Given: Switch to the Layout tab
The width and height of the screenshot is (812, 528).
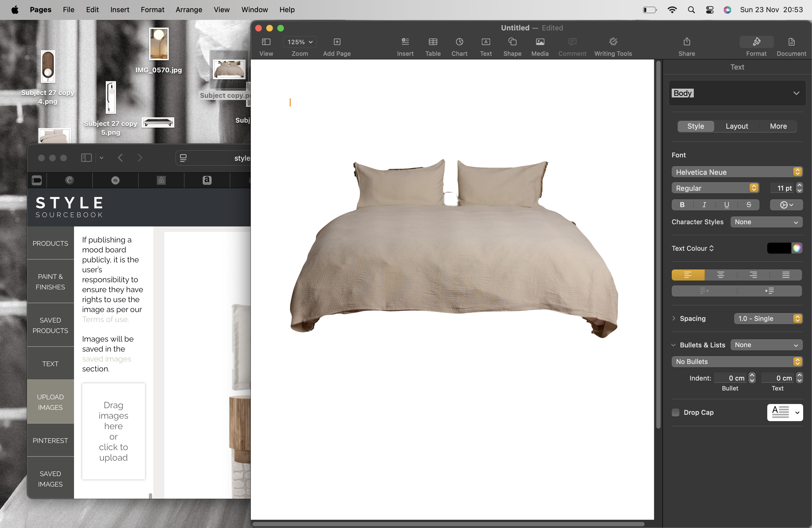Looking at the screenshot, I should [737, 126].
